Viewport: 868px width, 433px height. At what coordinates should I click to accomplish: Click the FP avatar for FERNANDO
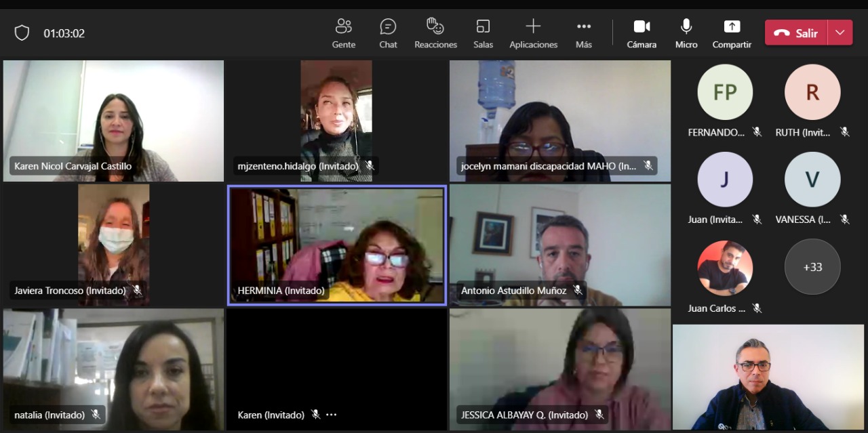coord(725,92)
